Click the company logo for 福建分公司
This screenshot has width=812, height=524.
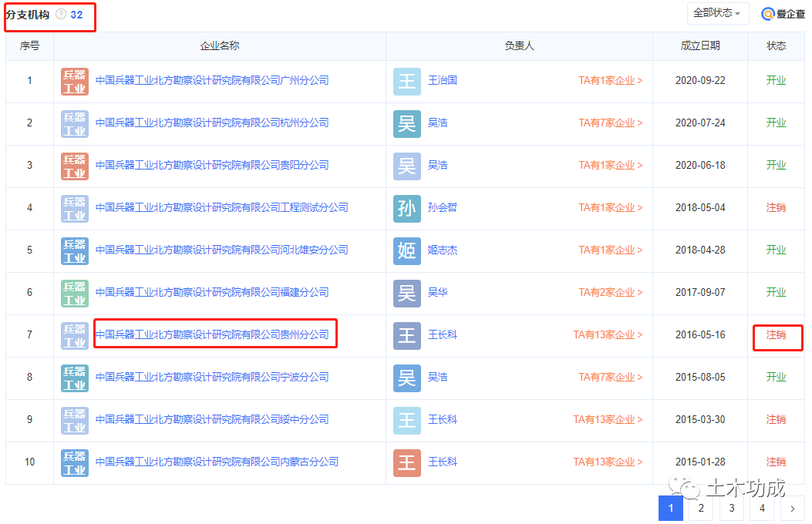(x=75, y=294)
